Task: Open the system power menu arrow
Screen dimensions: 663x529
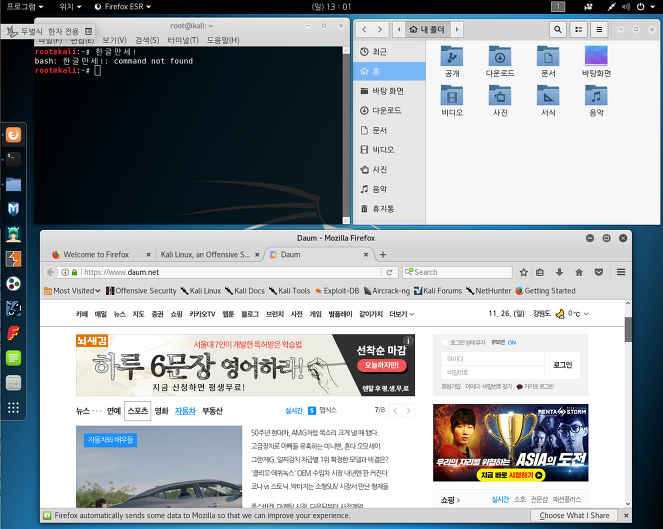Action: (652, 7)
